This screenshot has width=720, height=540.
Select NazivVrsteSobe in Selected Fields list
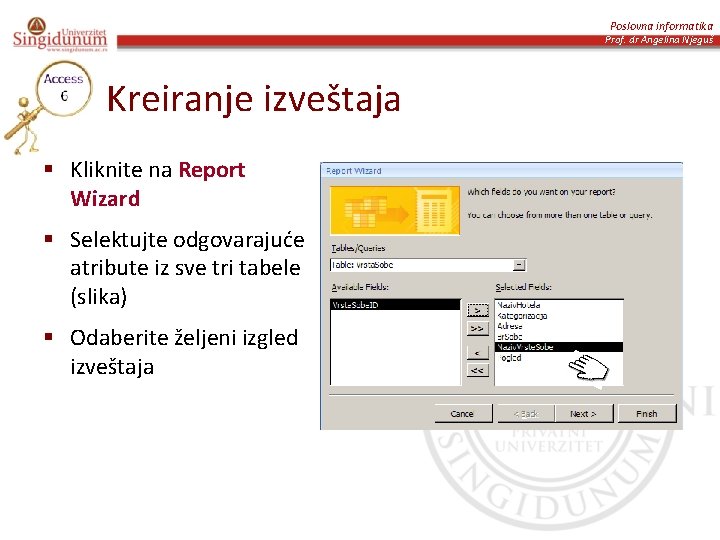click(559, 347)
